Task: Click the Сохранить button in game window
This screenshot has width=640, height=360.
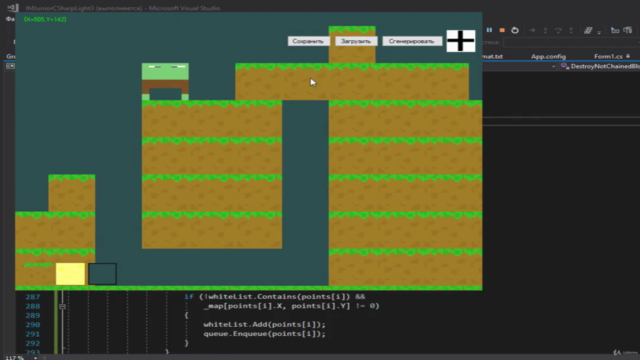Action: pos(308,41)
